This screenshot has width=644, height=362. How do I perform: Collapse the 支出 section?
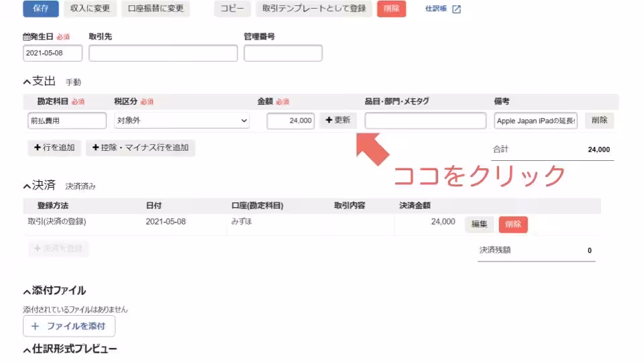click(x=27, y=82)
